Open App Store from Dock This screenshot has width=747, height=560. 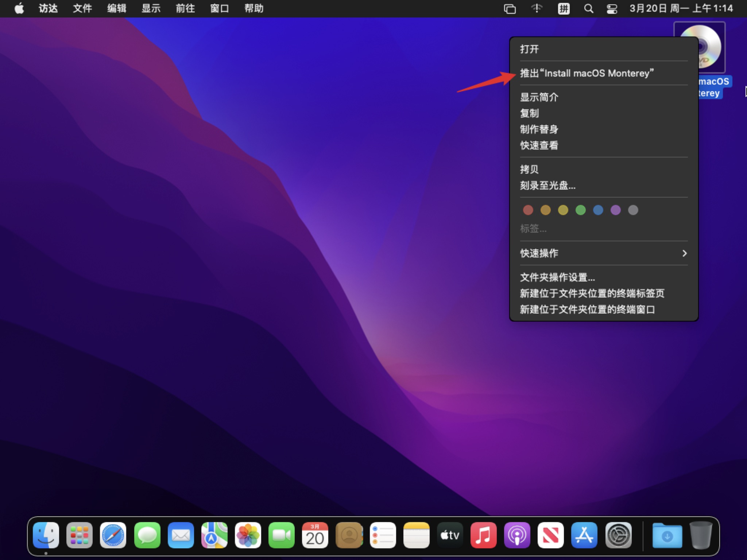coord(584,535)
